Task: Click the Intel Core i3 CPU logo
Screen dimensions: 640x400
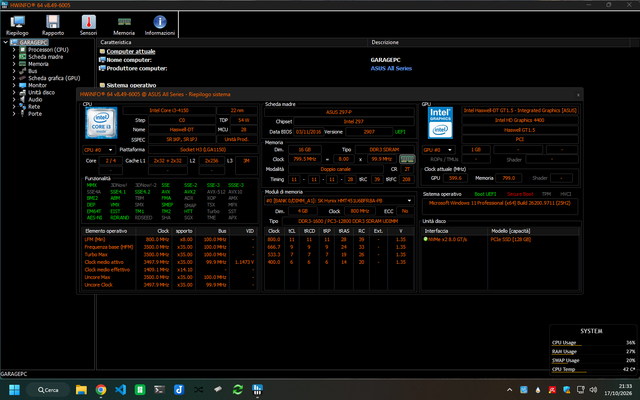Action: coord(101,122)
